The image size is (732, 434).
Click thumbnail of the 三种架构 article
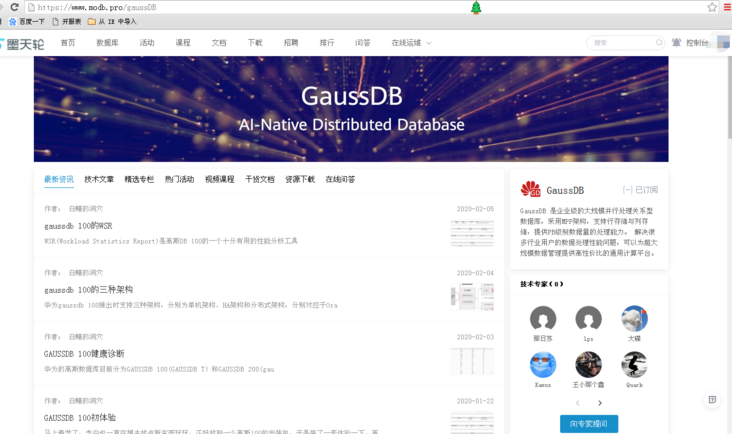pyautogui.click(x=472, y=296)
